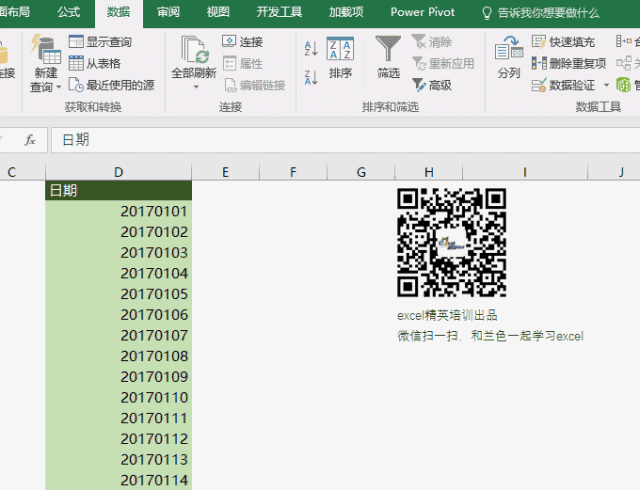Click Show Queries (显示查询) icon

click(x=76, y=42)
